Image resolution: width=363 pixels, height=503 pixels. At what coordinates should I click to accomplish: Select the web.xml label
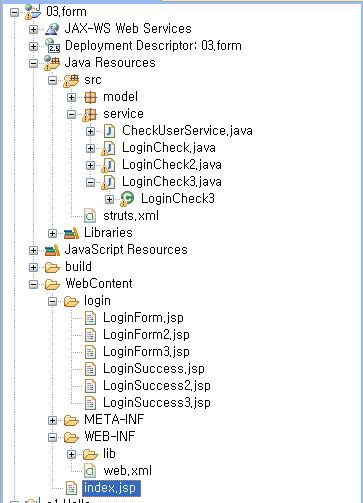[128, 471]
